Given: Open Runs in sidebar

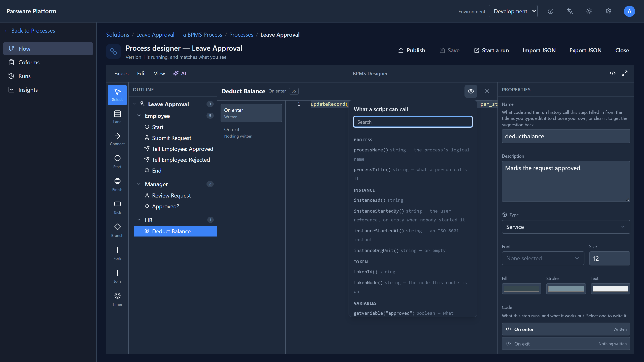Looking at the screenshot, I should 48,76.
